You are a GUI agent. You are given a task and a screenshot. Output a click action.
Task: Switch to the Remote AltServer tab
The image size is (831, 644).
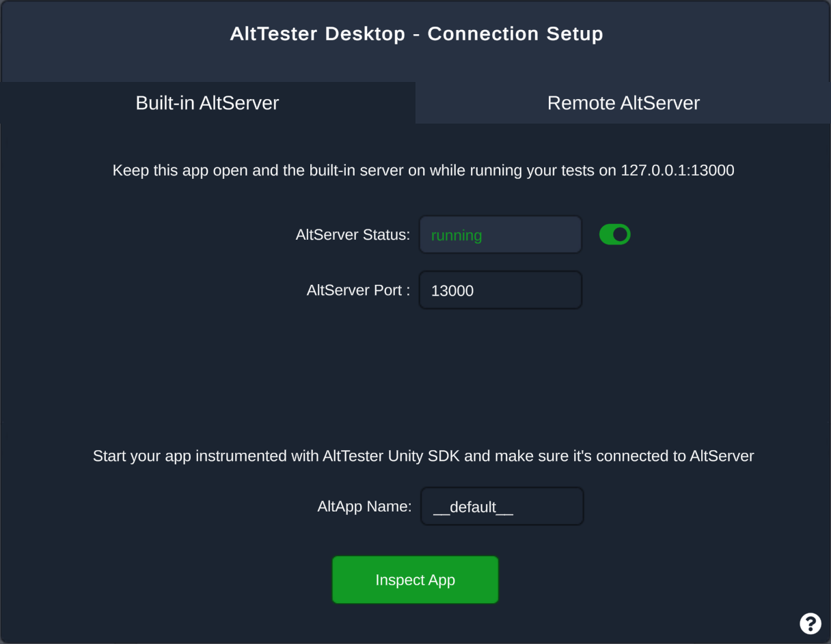623,103
